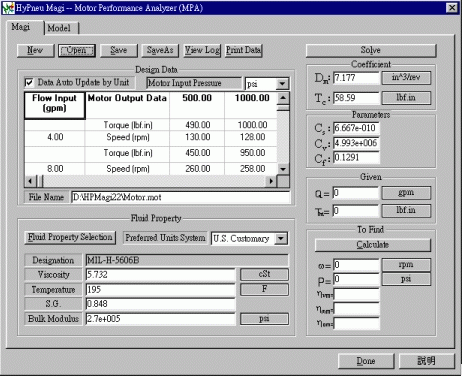Image resolution: width=462 pixels, height=376 pixels.
Task: Select the torque cell 490.00
Action: (x=197, y=125)
